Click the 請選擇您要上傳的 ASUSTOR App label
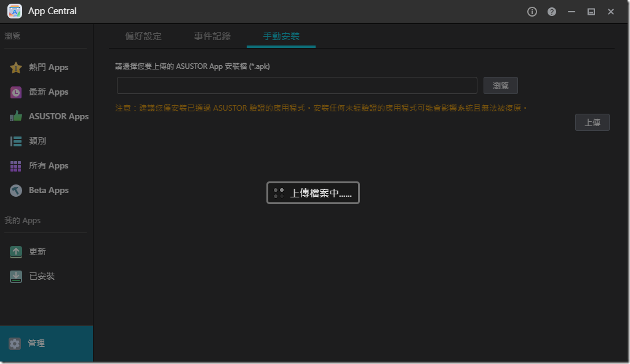 coord(193,66)
